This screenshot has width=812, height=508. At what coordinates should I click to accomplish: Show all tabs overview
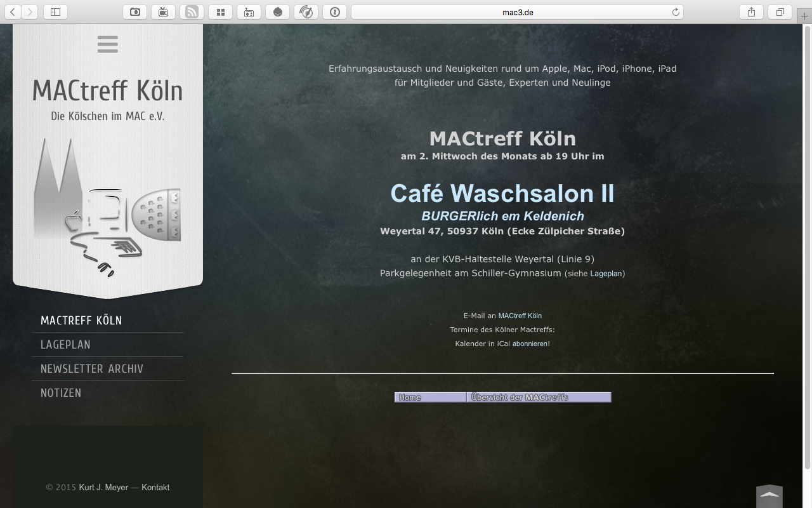point(780,12)
